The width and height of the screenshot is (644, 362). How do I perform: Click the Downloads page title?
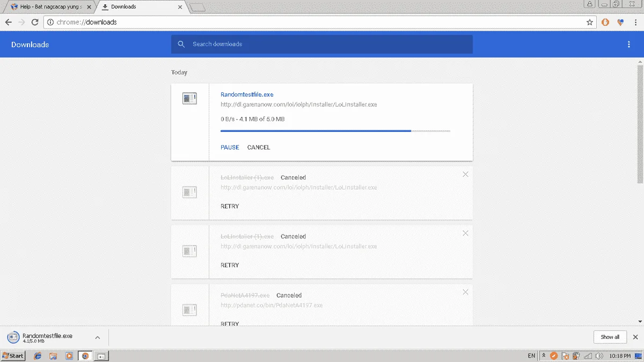[30, 45]
